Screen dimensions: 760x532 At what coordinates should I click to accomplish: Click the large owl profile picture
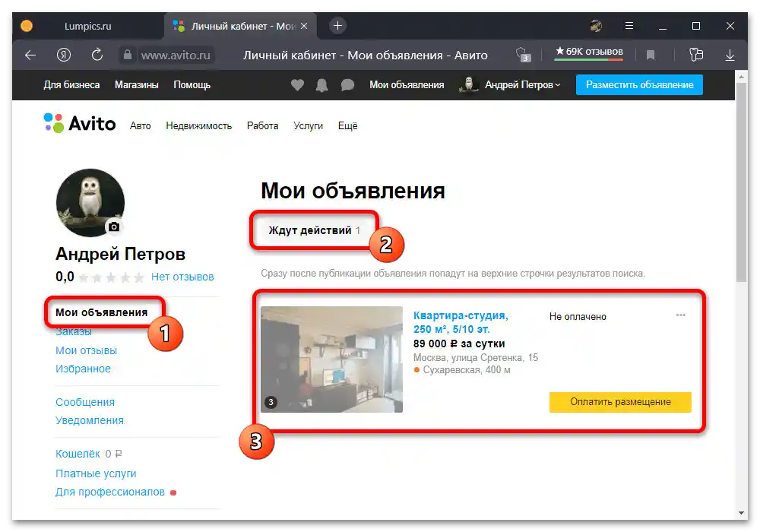coord(90,202)
